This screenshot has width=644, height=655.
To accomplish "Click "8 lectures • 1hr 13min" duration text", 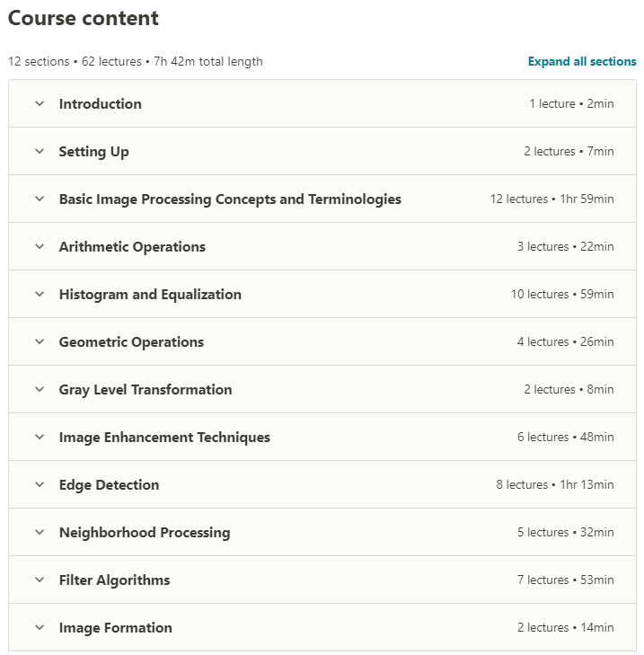I will click(x=554, y=485).
